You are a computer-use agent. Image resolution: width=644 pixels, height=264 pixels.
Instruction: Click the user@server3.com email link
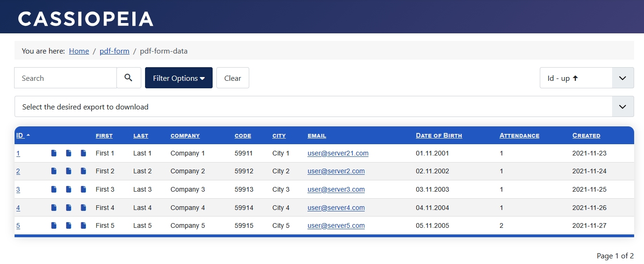(x=336, y=189)
